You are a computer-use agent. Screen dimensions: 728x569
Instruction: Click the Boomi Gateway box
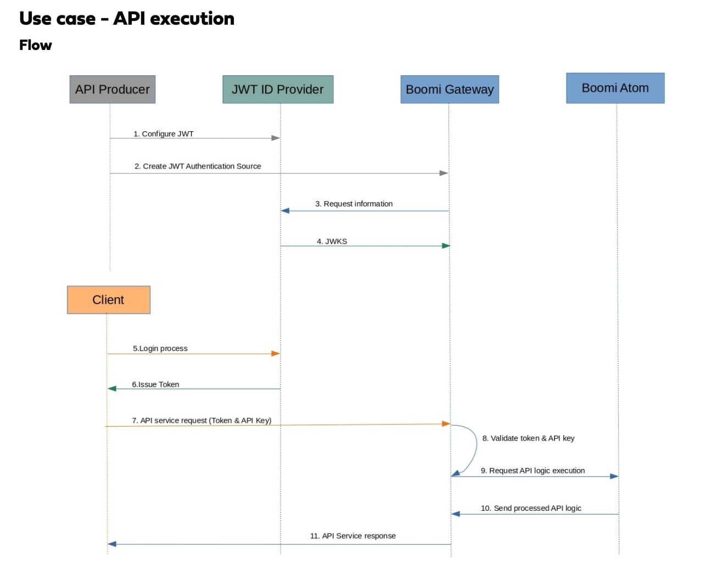pos(449,90)
